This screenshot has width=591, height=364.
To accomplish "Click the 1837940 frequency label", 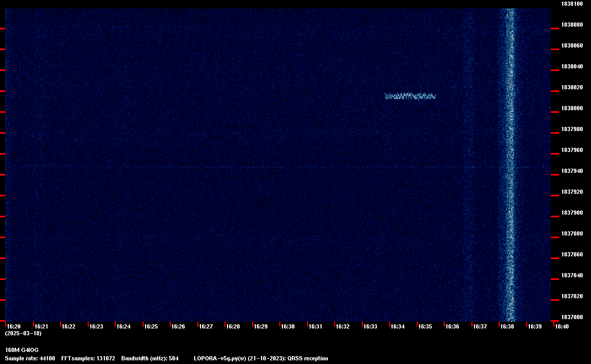I will (x=572, y=171).
